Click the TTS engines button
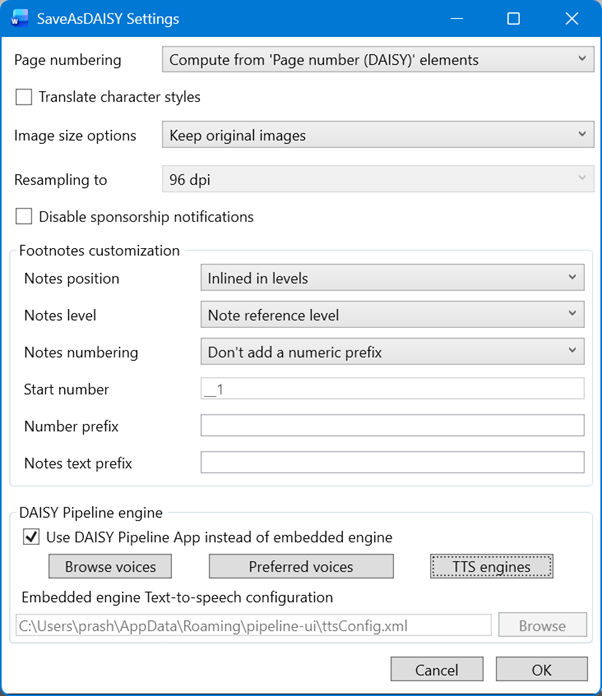The height and width of the screenshot is (696, 602). coord(491,566)
